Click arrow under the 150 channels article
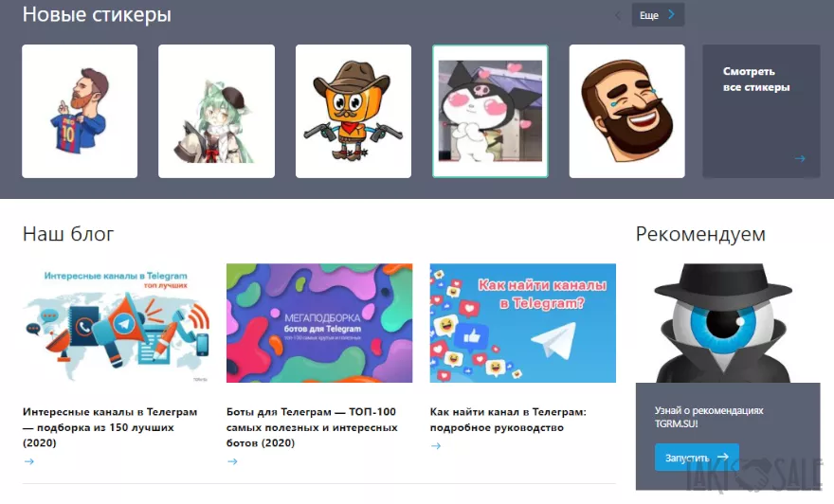The width and height of the screenshot is (834, 504). [x=28, y=461]
